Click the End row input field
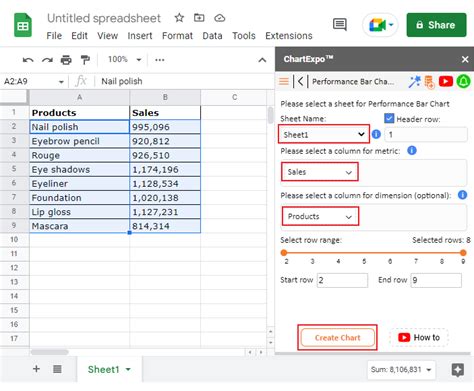 coord(436,280)
